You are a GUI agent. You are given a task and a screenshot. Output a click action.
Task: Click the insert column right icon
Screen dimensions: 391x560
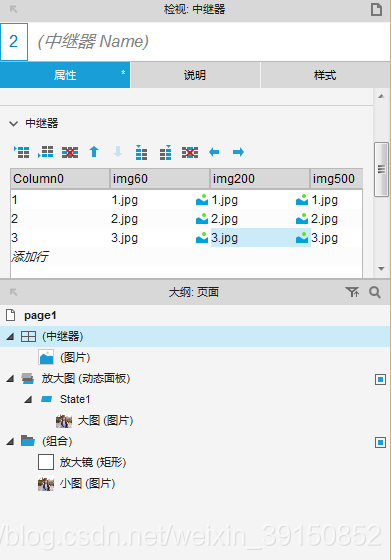166,152
